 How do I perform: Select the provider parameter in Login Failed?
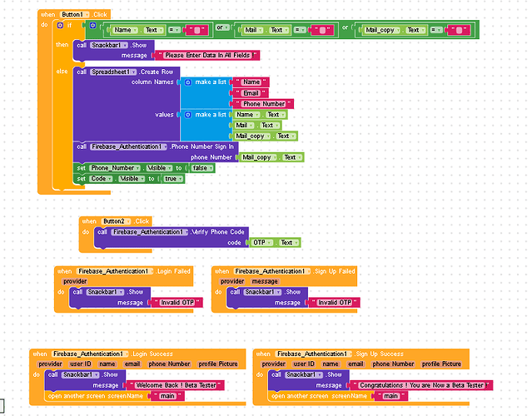(75, 281)
